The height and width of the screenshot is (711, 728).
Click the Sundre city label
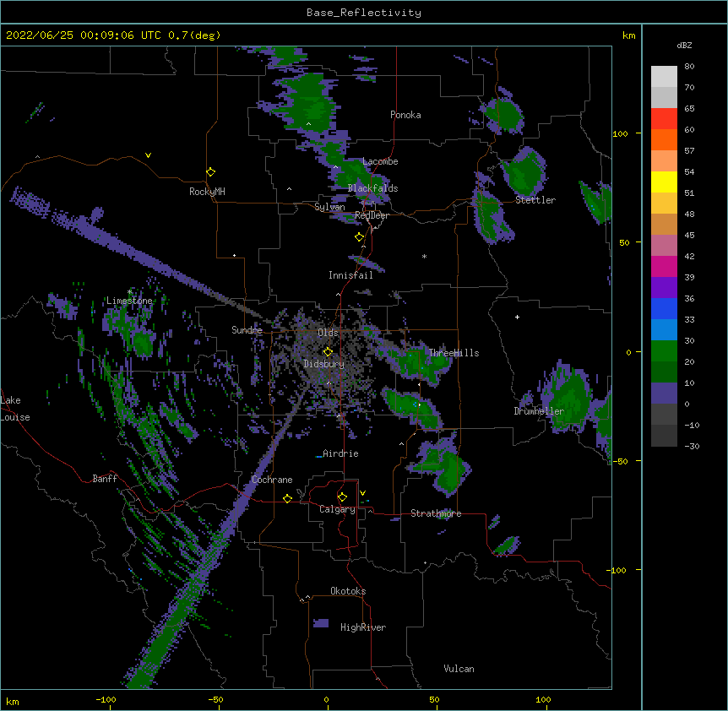pos(247,330)
